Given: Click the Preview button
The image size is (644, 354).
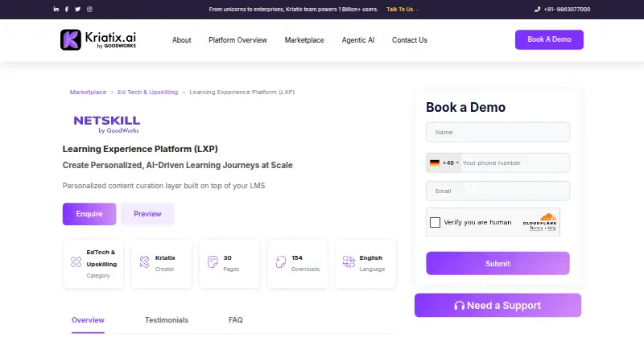Looking at the screenshot, I should point(147,214).
